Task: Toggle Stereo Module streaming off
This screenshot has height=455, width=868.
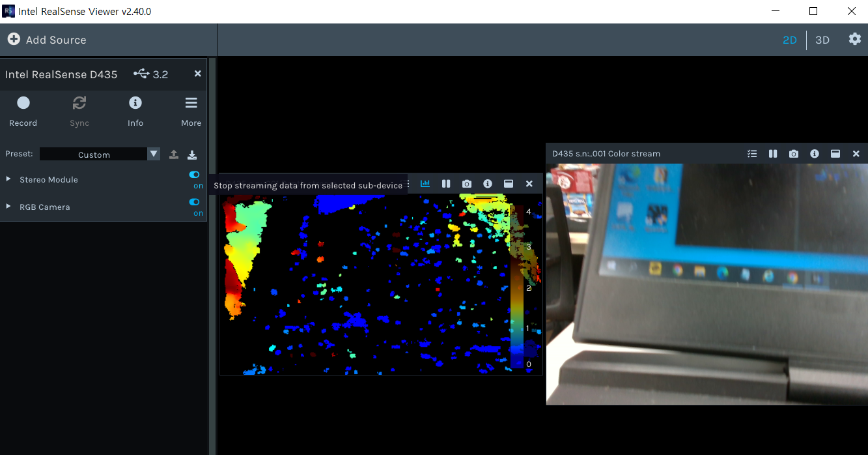Action: [194, 175]
